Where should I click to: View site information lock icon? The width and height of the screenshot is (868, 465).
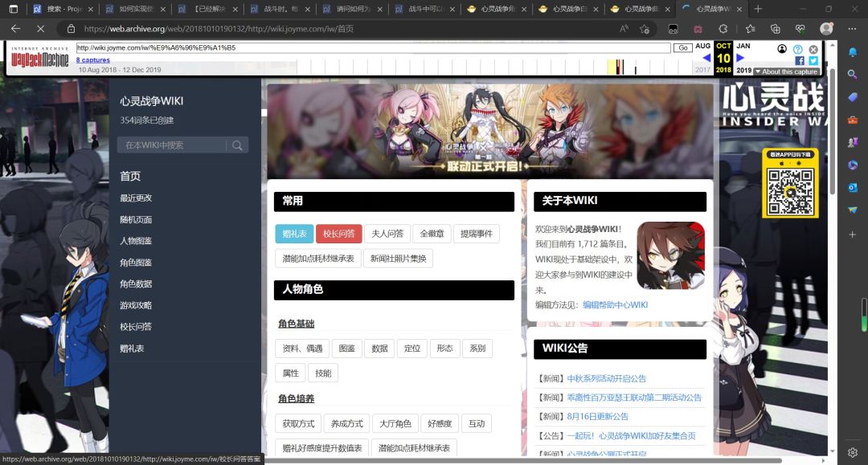71,29
